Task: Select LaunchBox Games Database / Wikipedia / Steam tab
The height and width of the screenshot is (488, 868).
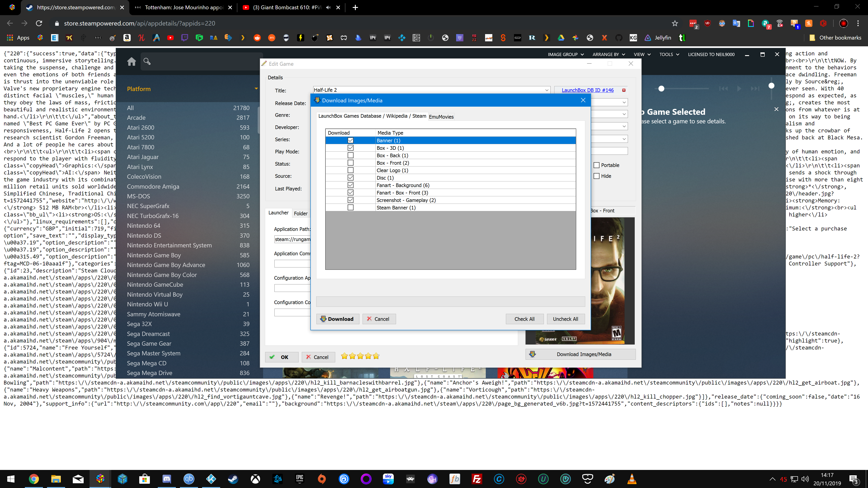Action: click(372, 116)
